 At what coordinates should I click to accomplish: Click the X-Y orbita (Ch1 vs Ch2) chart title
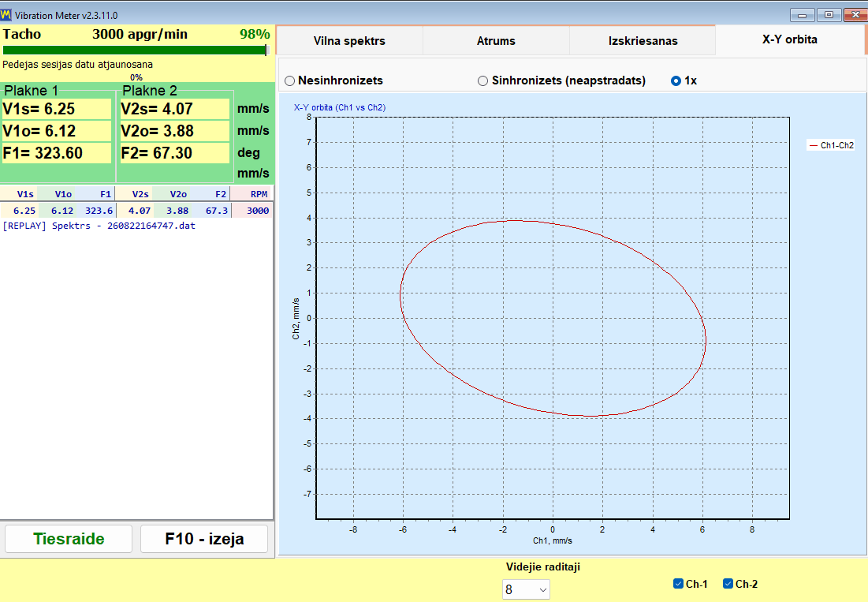(339, 107)
